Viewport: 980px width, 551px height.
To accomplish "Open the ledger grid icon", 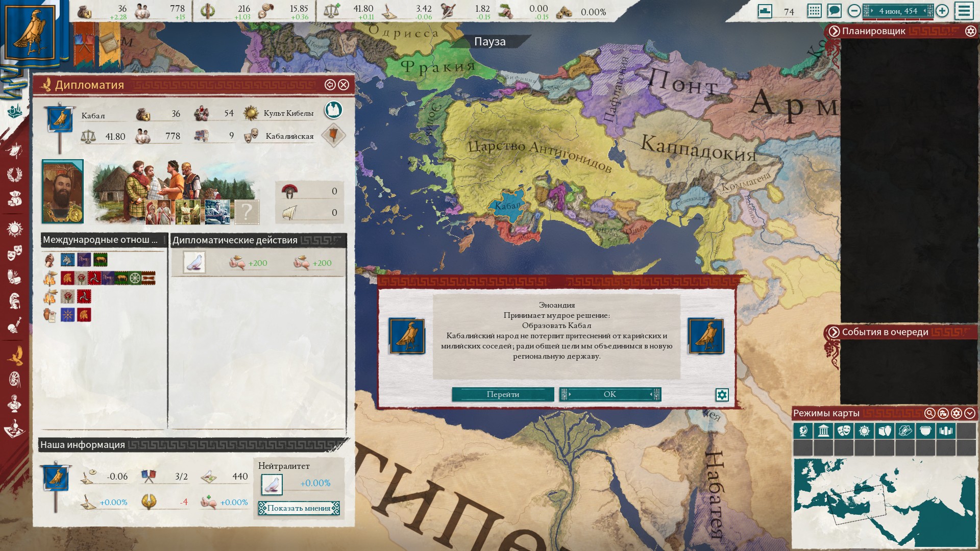I will point(815,11).
